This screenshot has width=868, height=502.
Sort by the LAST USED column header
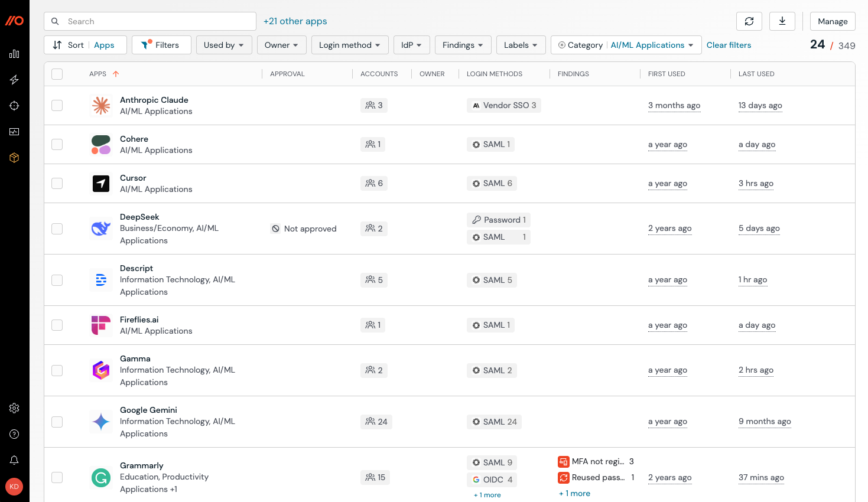pos(756,74)
